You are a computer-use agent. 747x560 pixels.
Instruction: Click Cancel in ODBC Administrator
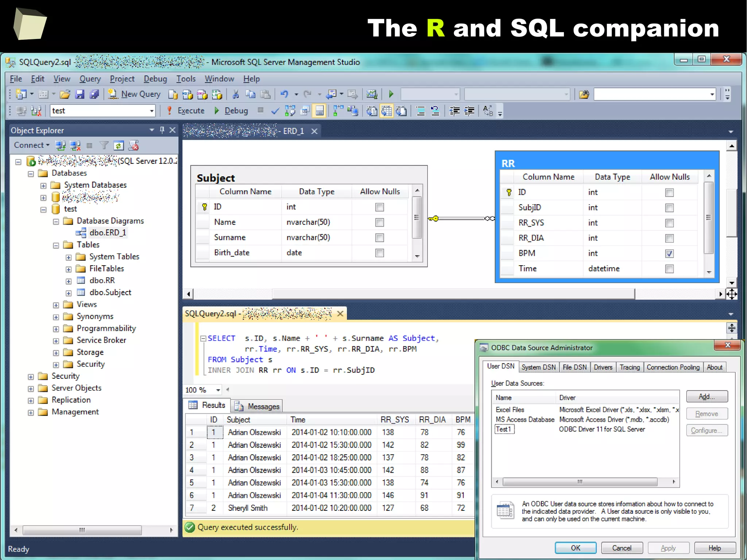(x=622, y=548)
